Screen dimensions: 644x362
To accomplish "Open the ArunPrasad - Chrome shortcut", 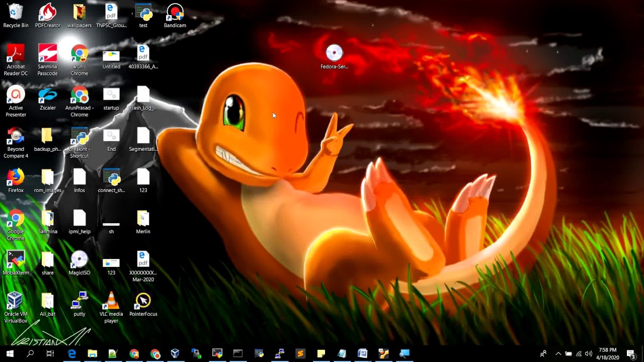I will [x=79, y=102].
